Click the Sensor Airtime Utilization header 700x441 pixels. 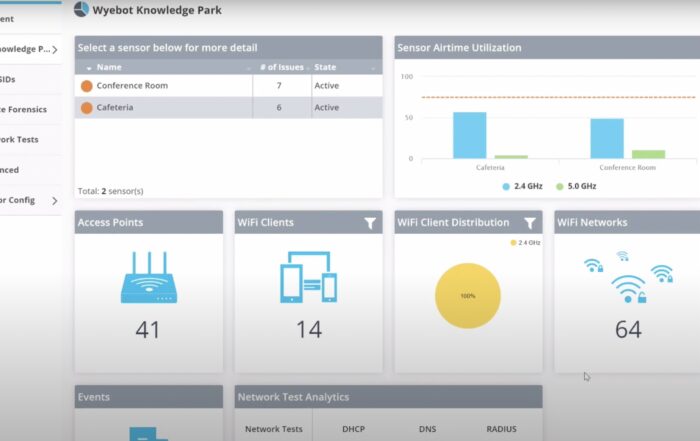547,48
